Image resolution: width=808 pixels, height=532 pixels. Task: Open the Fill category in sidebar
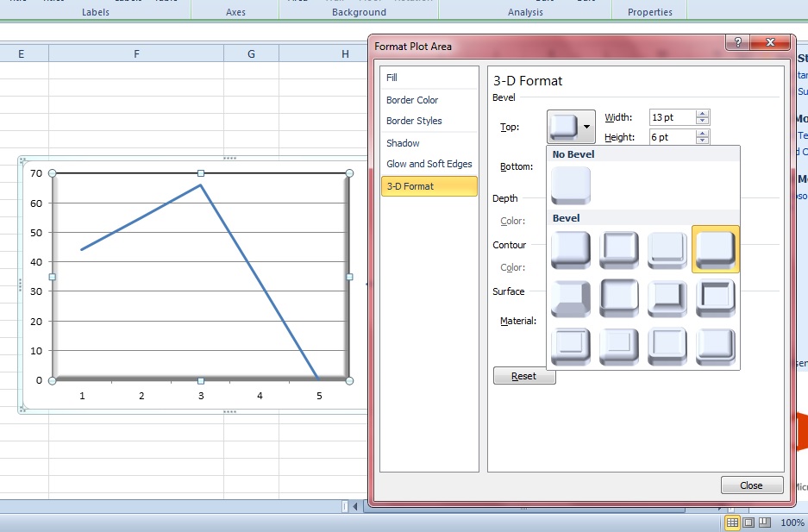coord(392,78)
